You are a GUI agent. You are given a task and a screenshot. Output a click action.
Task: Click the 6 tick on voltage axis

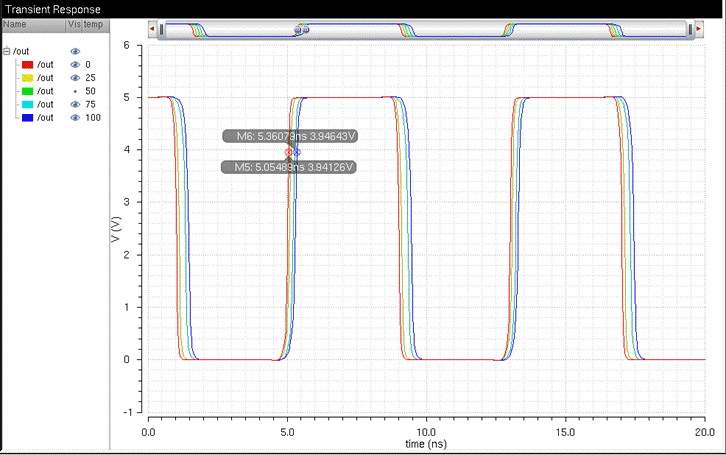click(x=126, y=45)
